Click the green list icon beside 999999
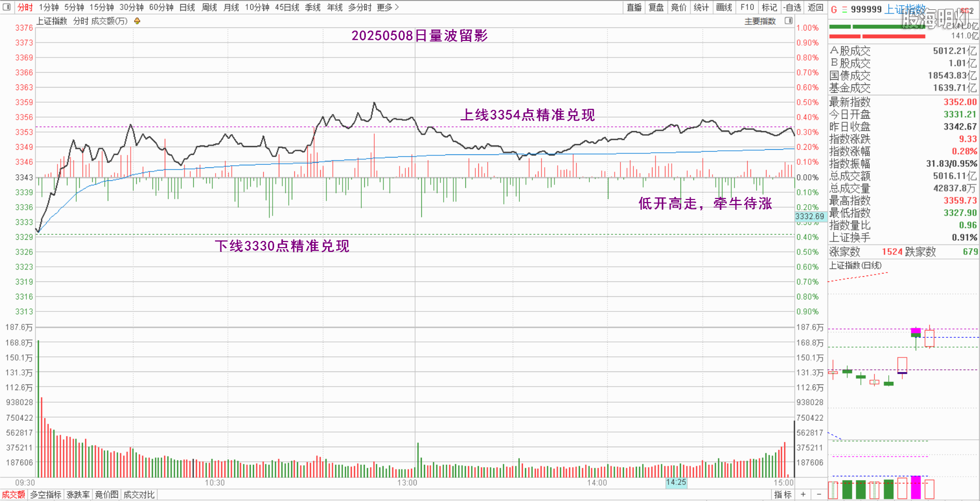Image resolution: width=980 pixels, height=501 pixels. 845,9
